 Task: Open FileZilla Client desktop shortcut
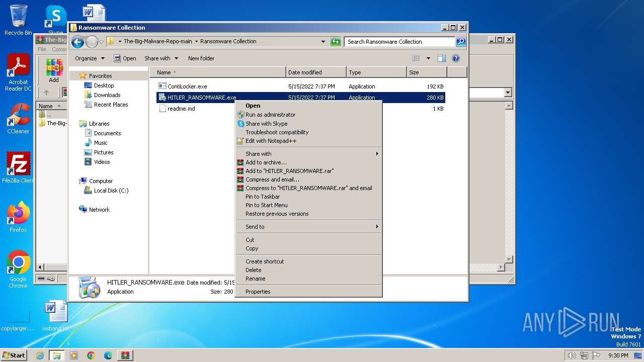coord(18,167)
